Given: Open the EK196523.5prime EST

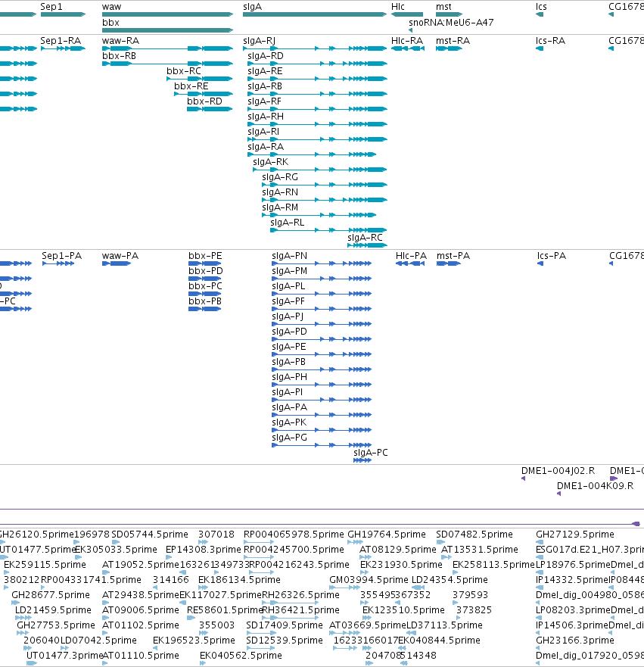Looking at the screenshot, I should pos(155,648).
